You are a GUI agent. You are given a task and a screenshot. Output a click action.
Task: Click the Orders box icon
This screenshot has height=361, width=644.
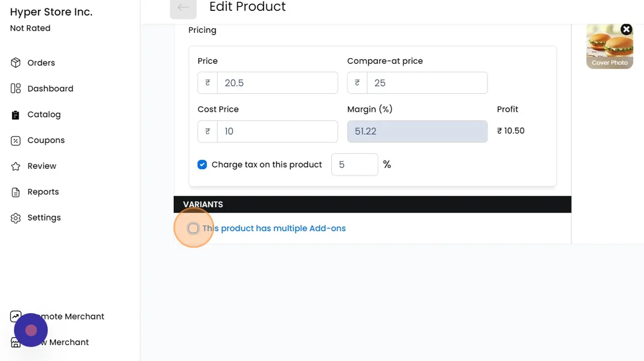16,63
